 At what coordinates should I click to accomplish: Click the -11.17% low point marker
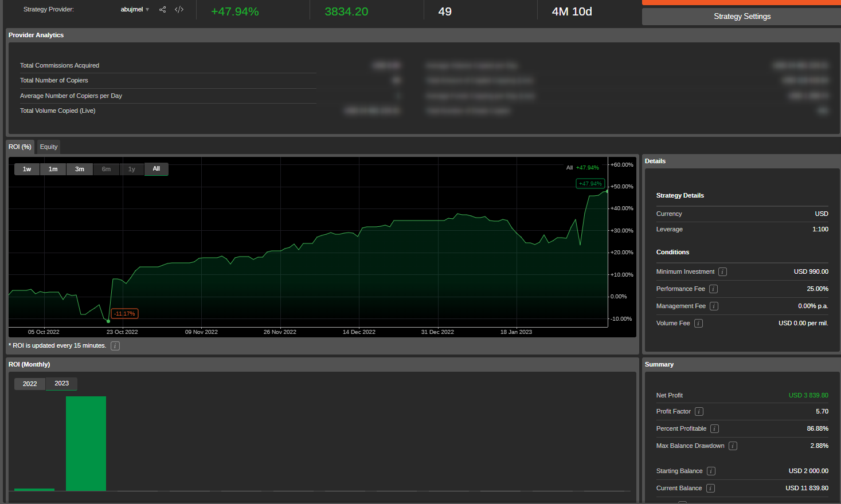tap(124, 314)
